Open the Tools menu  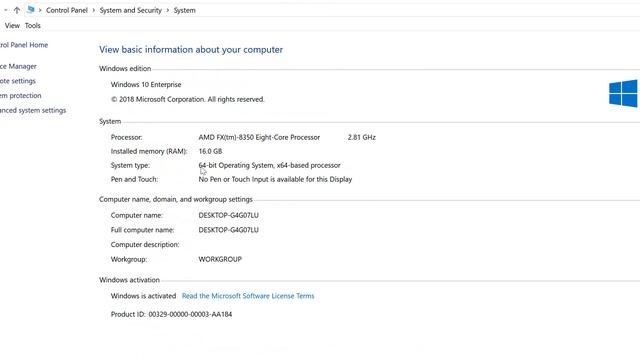pyautogui.click(x=33, y=25)
